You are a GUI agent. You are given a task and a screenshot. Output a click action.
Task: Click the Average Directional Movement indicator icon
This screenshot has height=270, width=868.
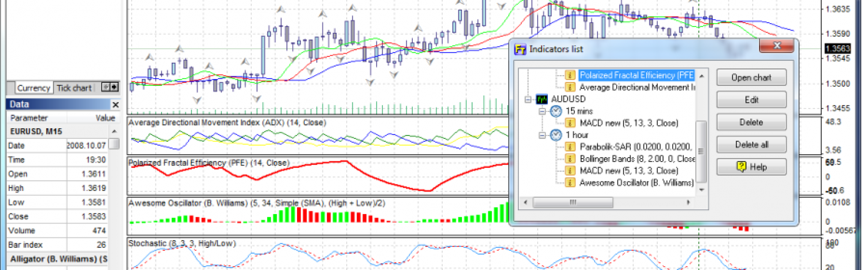(570, 87)
